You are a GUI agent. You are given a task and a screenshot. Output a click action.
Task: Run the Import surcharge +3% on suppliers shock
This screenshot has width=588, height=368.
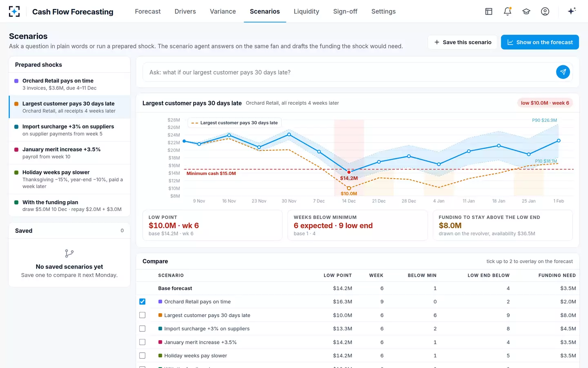tap(69, 130)
